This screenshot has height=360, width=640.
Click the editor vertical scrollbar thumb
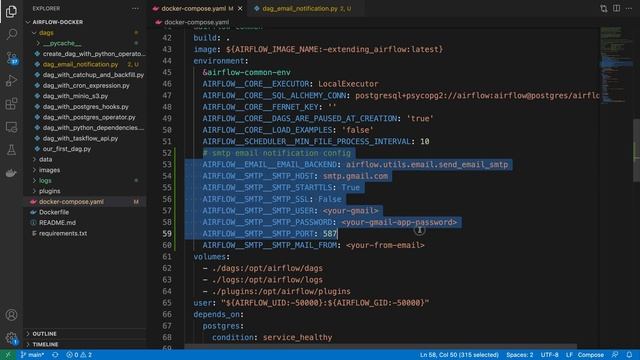tap(636, 150)
